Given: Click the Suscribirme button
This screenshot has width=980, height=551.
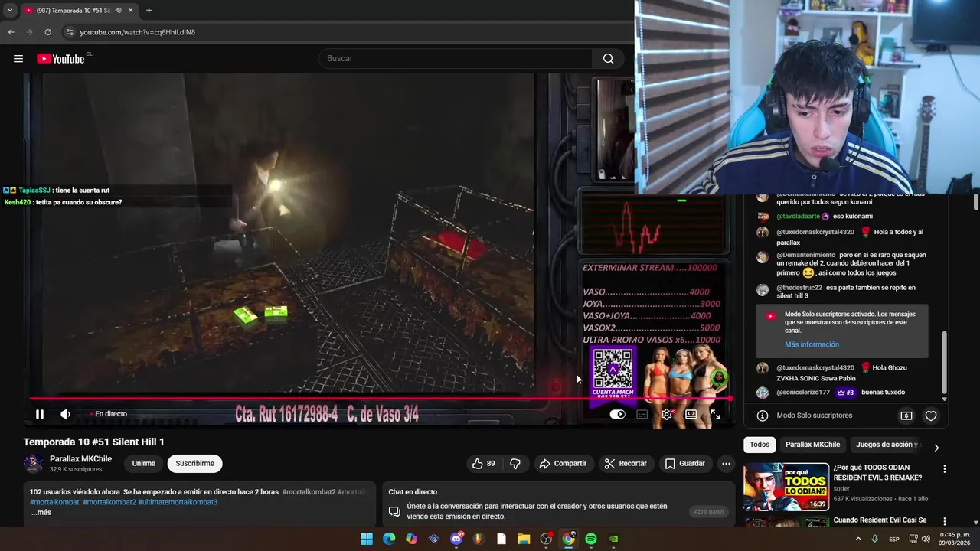Looking at the screenshot, I should coord(195,463).
